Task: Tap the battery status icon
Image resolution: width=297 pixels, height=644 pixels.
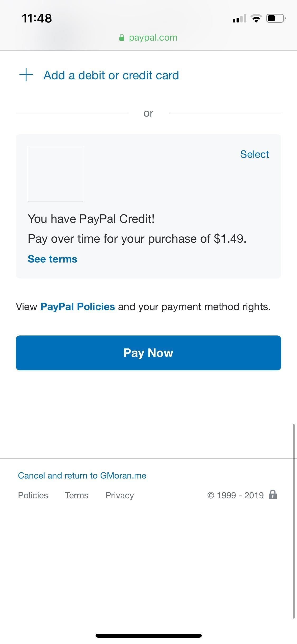Action: pyautogui.click(x=275, y=19)
